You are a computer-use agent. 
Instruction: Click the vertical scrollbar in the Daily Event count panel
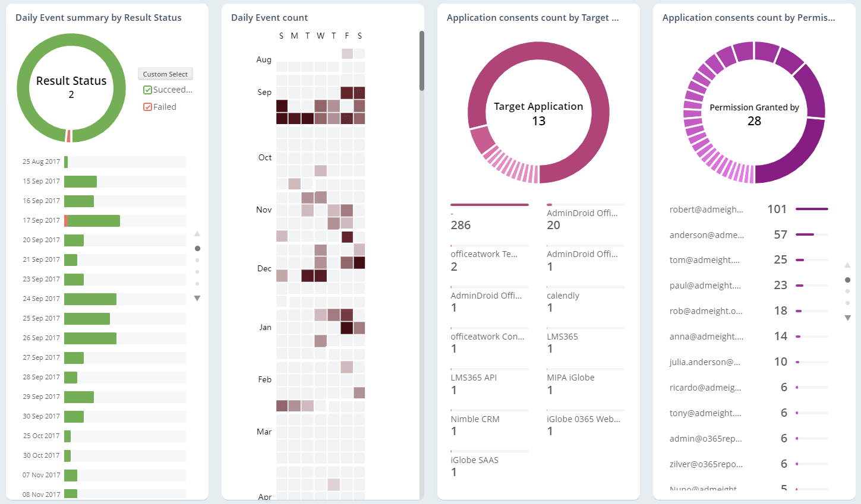tap(421, 59)
